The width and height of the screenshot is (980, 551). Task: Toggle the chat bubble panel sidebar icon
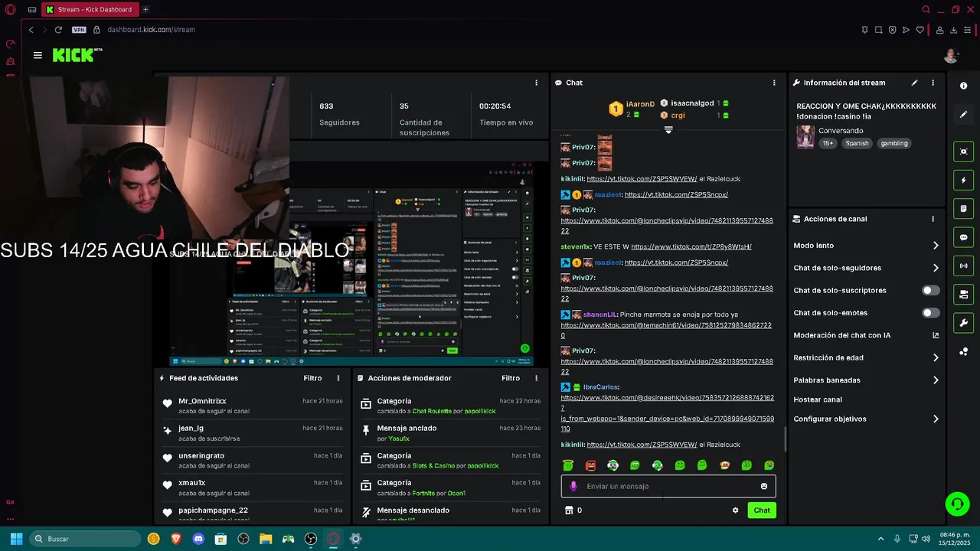(964, 237)
